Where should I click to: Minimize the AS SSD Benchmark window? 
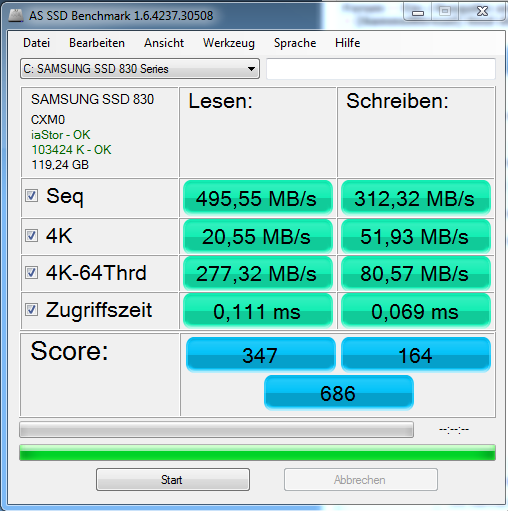[x=418, y=13]
